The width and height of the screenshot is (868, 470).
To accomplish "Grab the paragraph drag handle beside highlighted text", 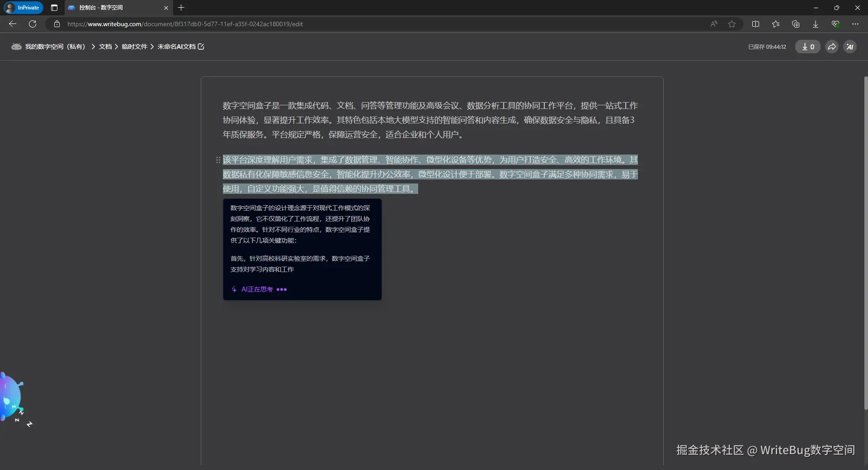I will pos(217,160).
